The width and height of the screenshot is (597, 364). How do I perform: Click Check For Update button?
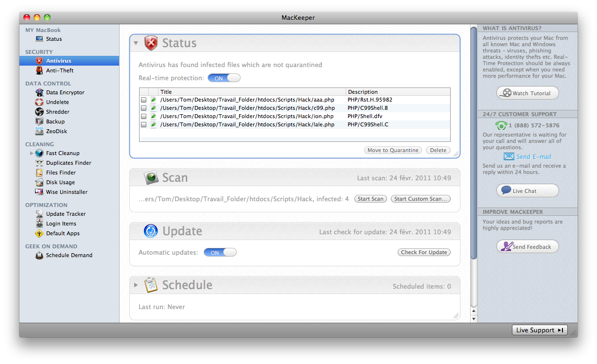[424, 252]
